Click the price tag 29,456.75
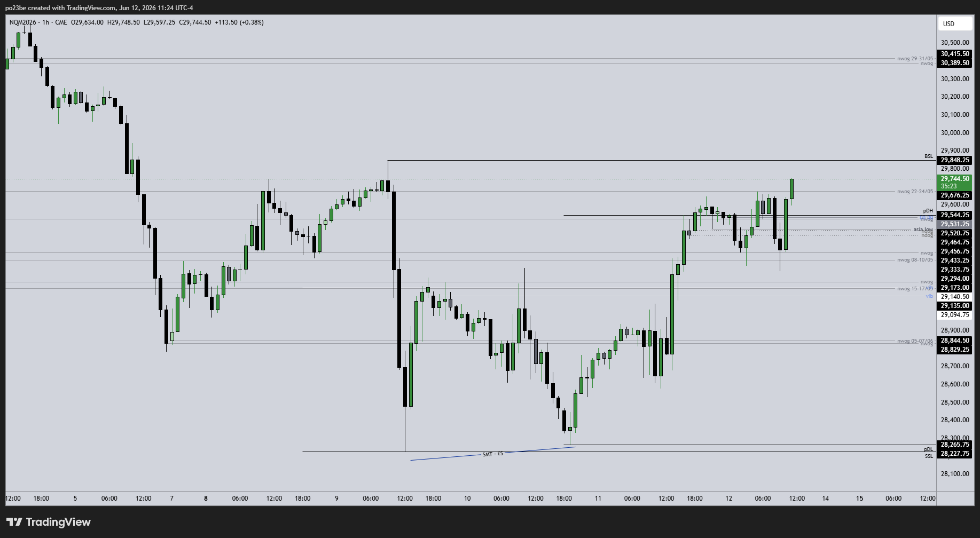This screenshot has width=980, height=538. click(955, 251)
